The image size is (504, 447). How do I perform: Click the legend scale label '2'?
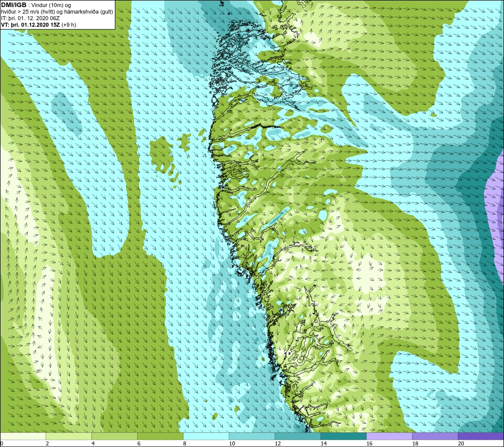47,443
